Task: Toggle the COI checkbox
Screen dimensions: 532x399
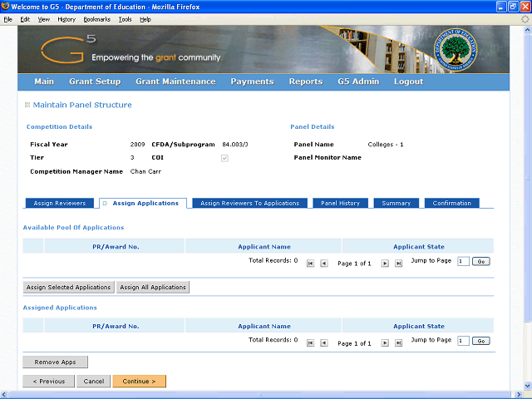Action: pyautogui.click(x=224, y=157)
